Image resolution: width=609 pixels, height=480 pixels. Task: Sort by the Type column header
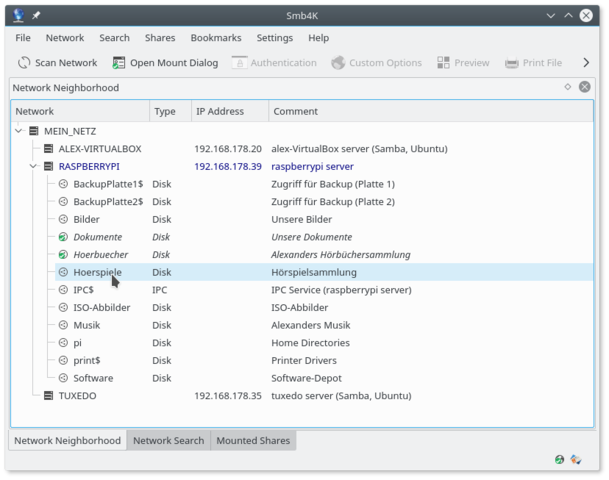click(171, 111)
